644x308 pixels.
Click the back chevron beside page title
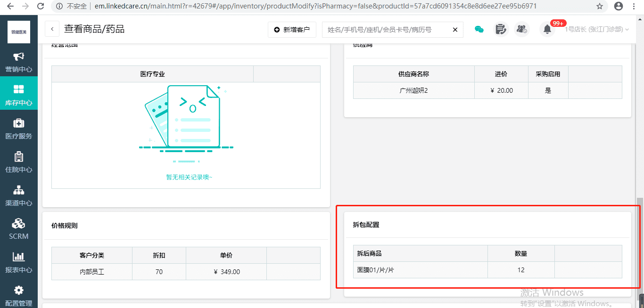point(52,29)
